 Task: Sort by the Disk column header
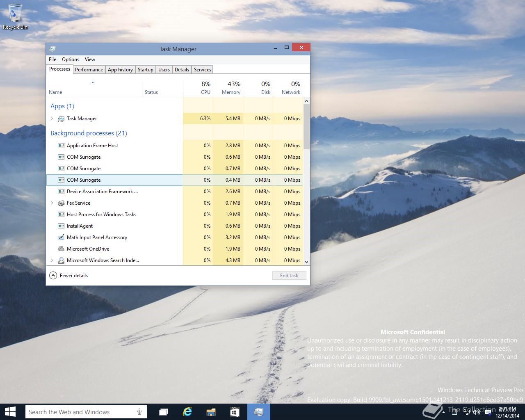[258, 88]
